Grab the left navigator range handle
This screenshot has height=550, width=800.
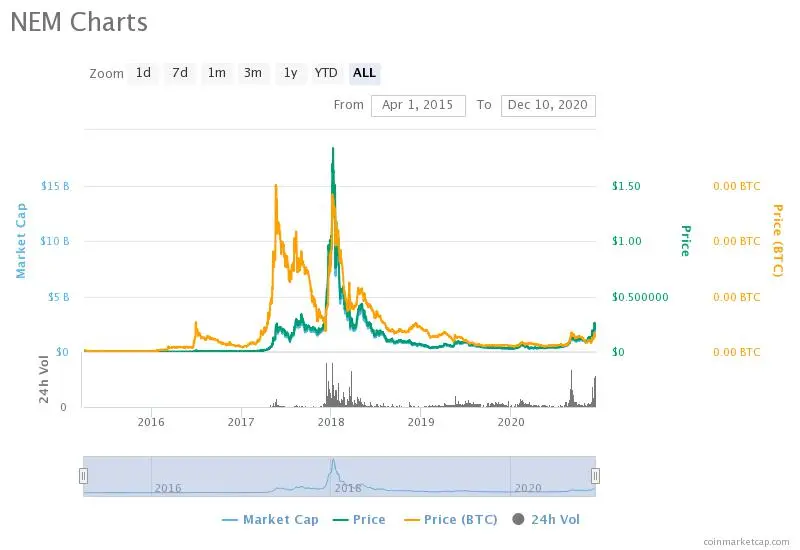pos(83,476)
